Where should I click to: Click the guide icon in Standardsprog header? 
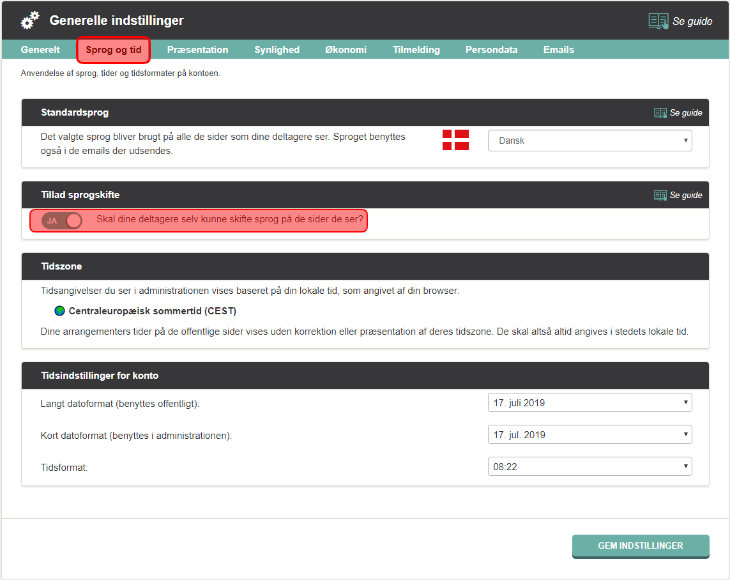(660, 113)
